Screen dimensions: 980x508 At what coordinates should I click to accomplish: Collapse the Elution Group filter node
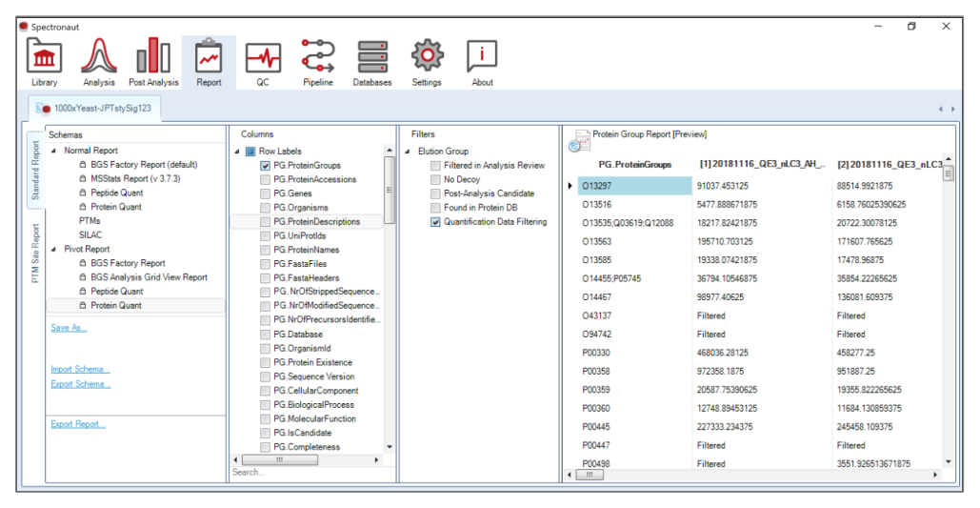coord(408,152)
